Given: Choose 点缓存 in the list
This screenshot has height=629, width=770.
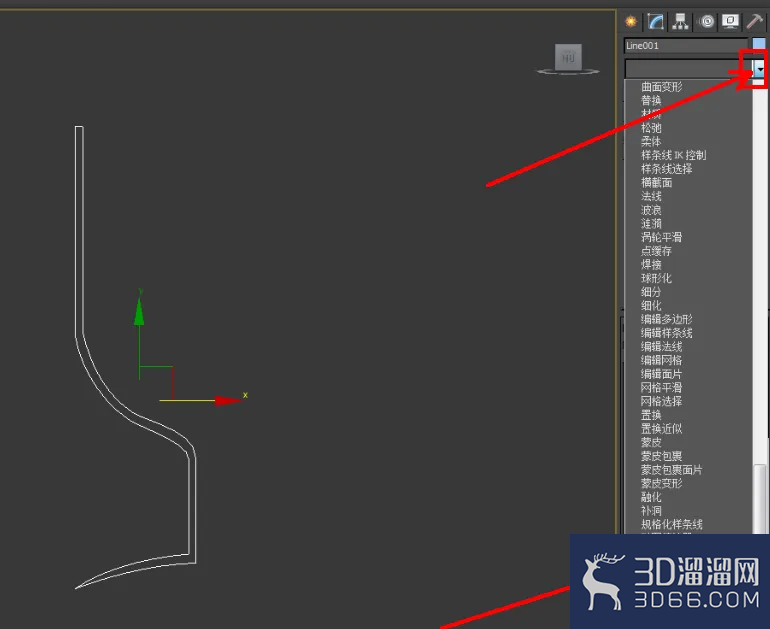Looking at the screenshot, I should coord(656,251).
